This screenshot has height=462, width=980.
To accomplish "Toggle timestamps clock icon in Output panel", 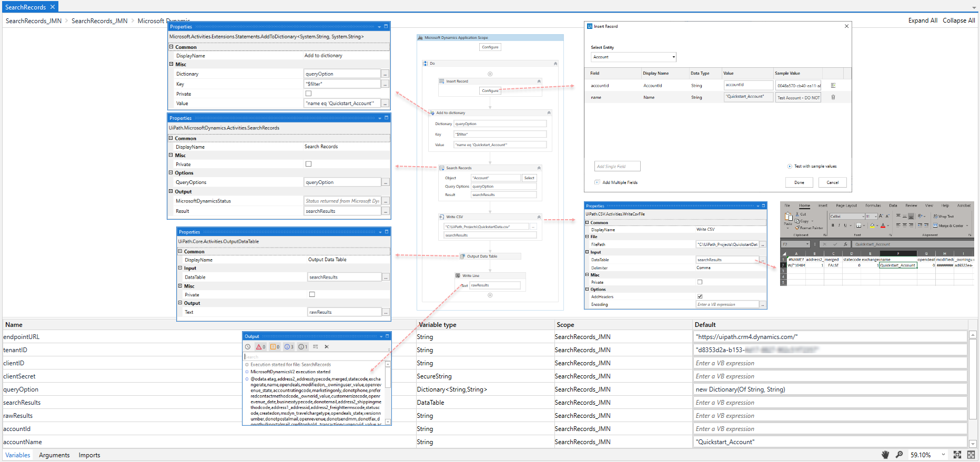I will tap(248, 347).
